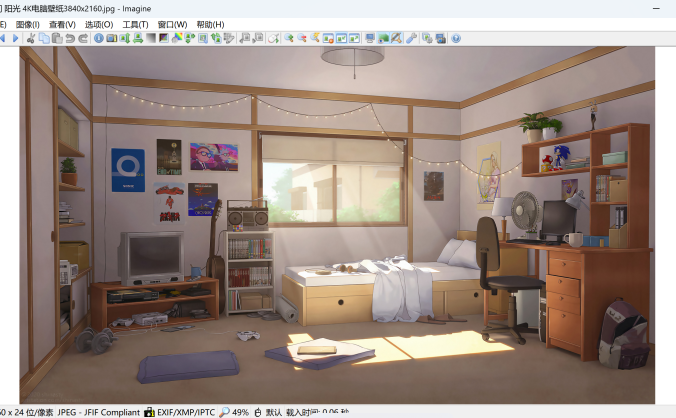Click the monitor fullscreen icon
The image size is (676, 418).
point(369,38)
